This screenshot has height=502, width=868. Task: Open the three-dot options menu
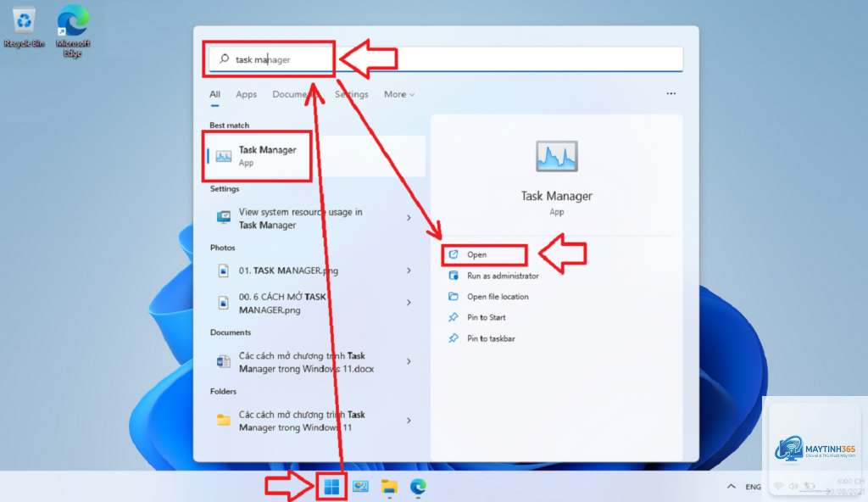671,93
